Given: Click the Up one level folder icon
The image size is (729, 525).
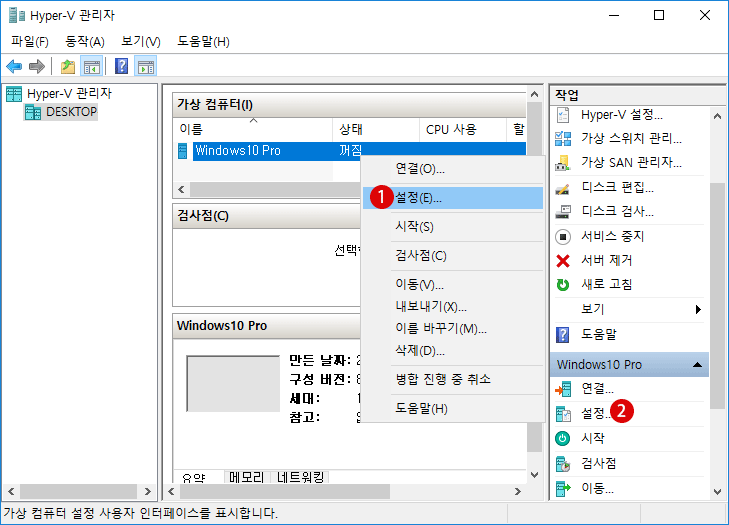Looking at the screenshot, I should (x=68, y=66).
